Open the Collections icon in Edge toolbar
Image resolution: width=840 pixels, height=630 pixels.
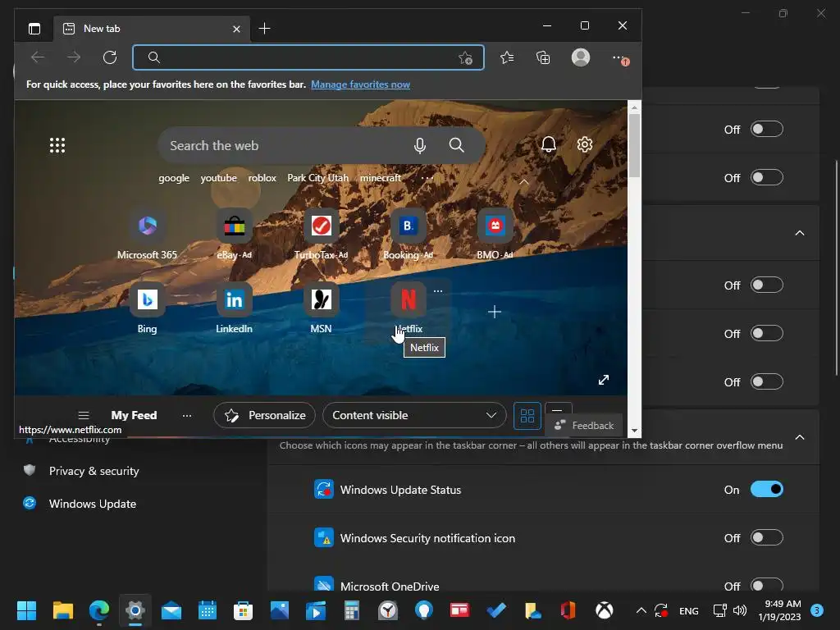[543, 57]
